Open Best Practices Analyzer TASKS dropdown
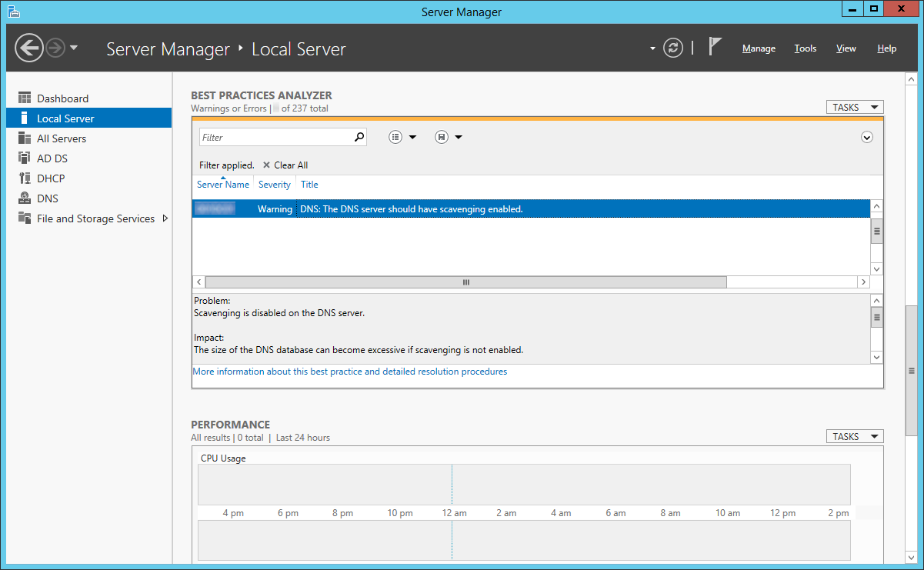The image size is (924, 570). (x=855, y=108)
